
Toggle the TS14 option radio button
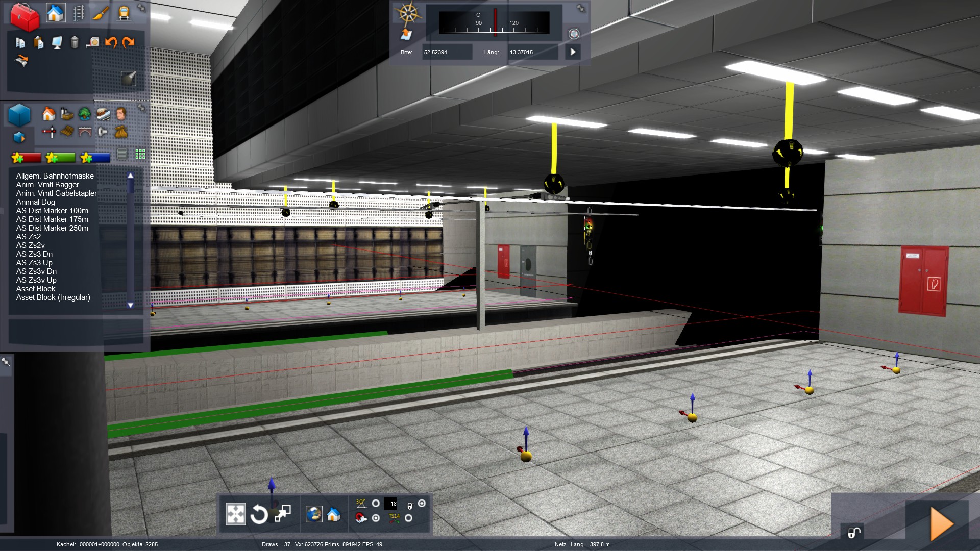click(x=408, y=518)
